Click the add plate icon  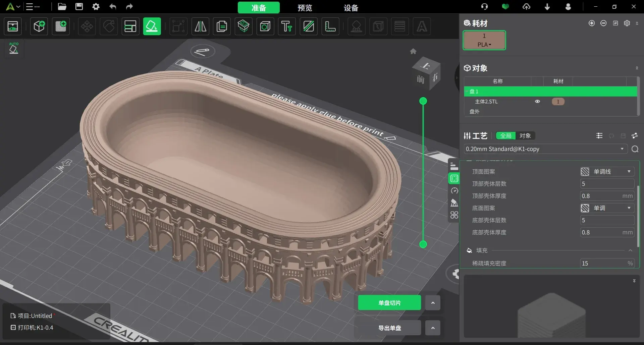click(x=61, y=26)
